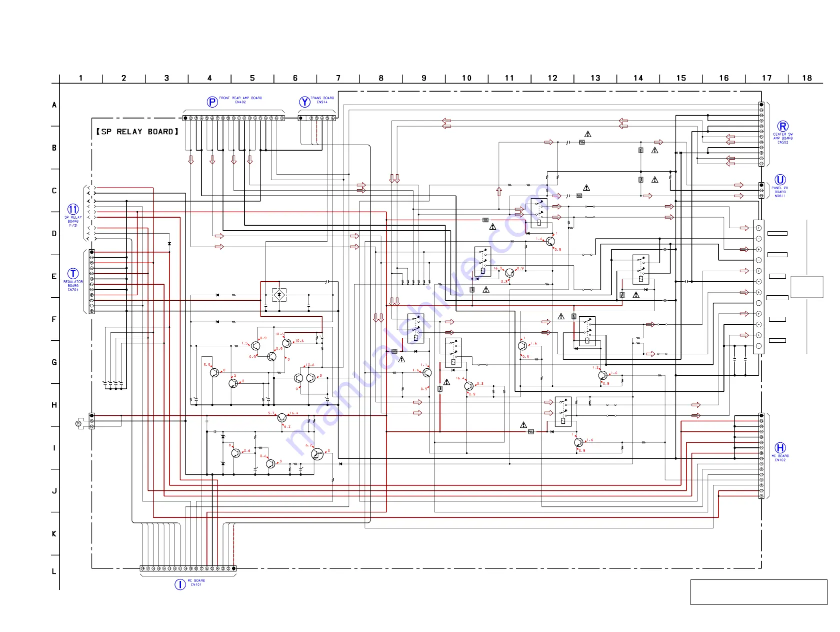This screenshot has width=840, height=632.
Task: Click the SP RELAY BOARD (1/2) label
Action: 73,221
